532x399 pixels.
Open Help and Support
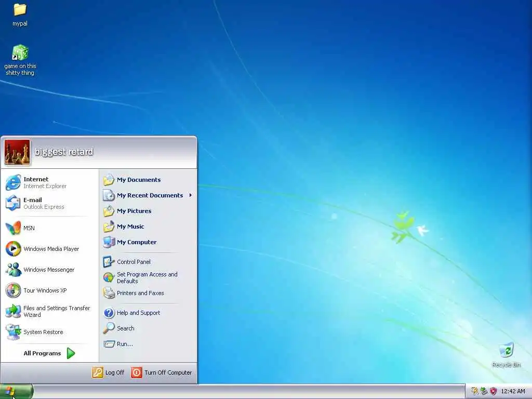(148, 312)
